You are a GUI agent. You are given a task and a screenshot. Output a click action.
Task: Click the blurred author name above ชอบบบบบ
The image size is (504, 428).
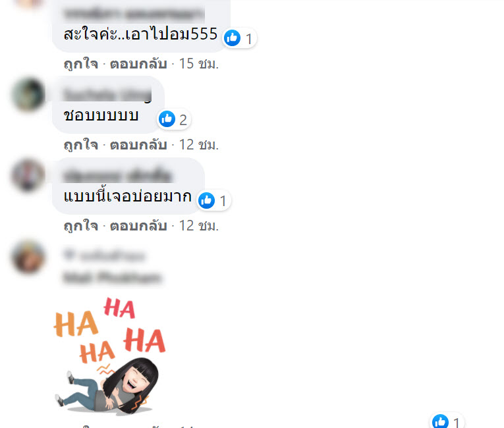click(107, 95)
